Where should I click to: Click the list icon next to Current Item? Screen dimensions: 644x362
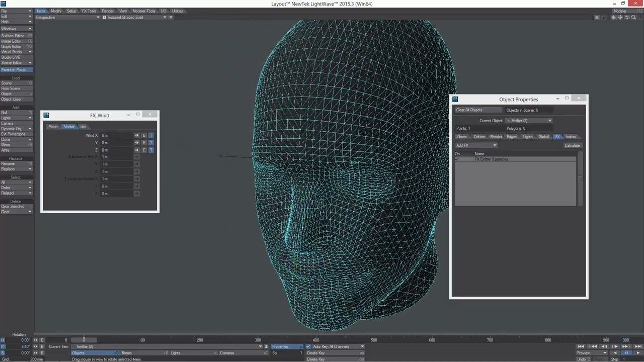(x=266, y=346)
